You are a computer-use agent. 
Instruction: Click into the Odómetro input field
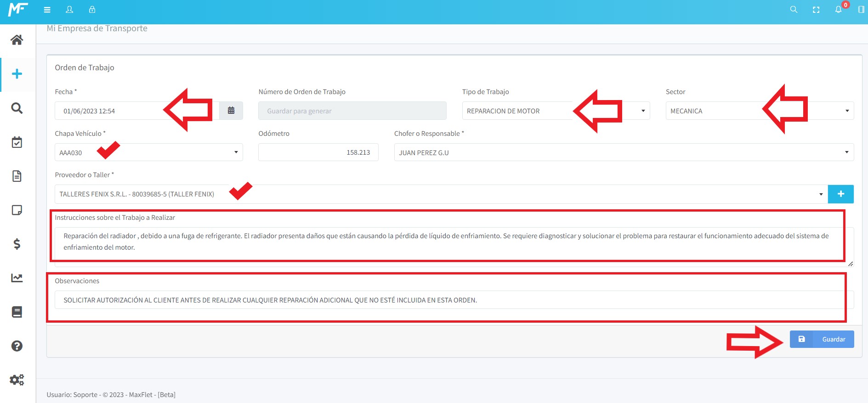[318, 152]
